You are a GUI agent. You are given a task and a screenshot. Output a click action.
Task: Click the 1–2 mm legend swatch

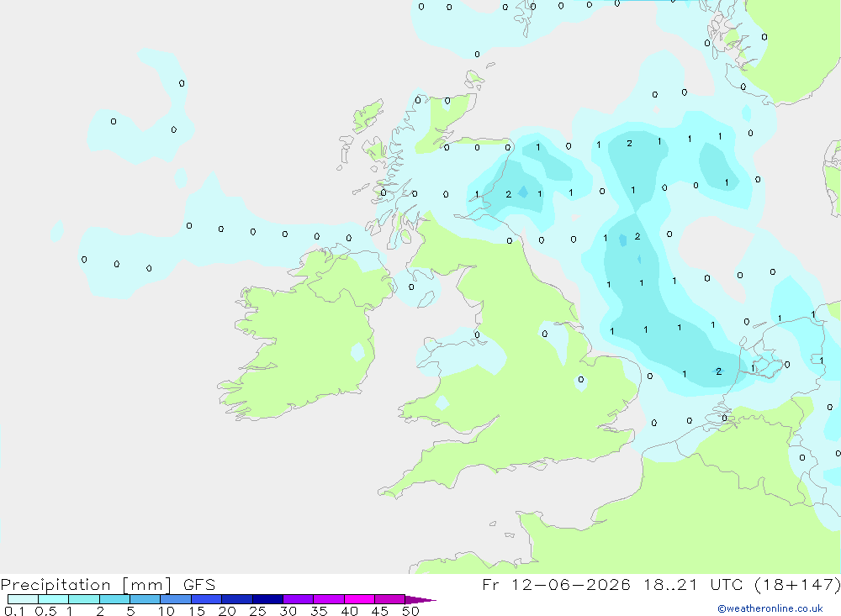(84, 599)
